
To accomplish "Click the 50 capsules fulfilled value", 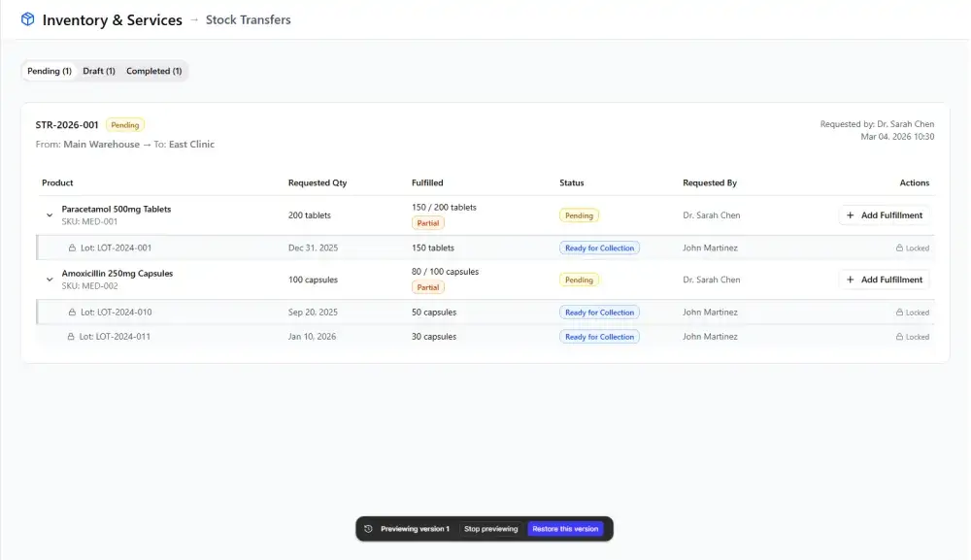I will 434,313.
